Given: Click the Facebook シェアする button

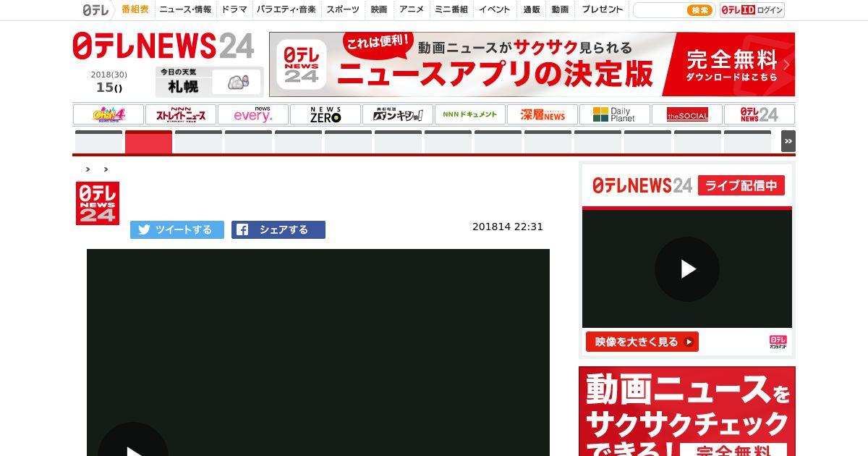Looking at the screenshot, I should (x=278, y=229).
